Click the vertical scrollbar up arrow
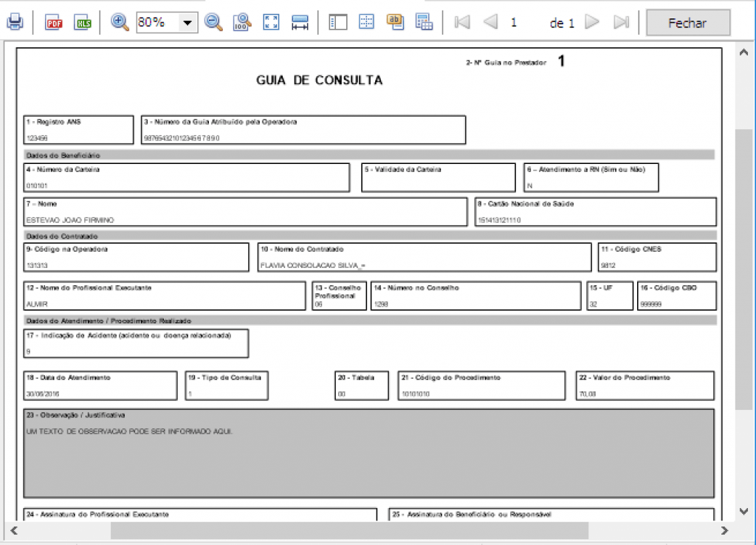The image size is (756, 545). 744,52
